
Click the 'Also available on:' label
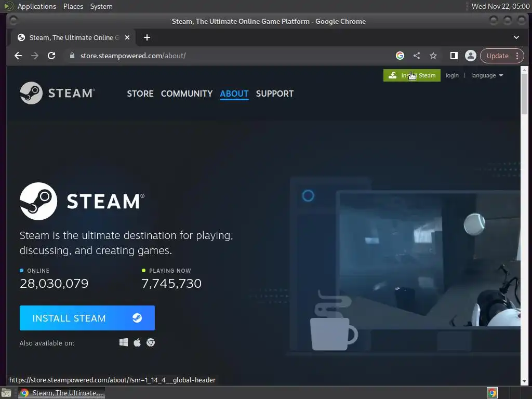point(47,343)
